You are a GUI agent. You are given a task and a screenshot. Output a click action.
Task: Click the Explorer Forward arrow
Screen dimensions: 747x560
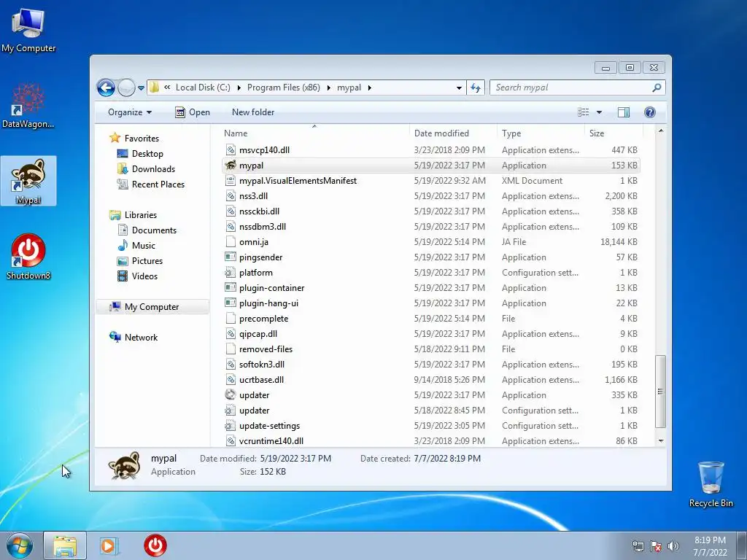(x=125, y=87)
